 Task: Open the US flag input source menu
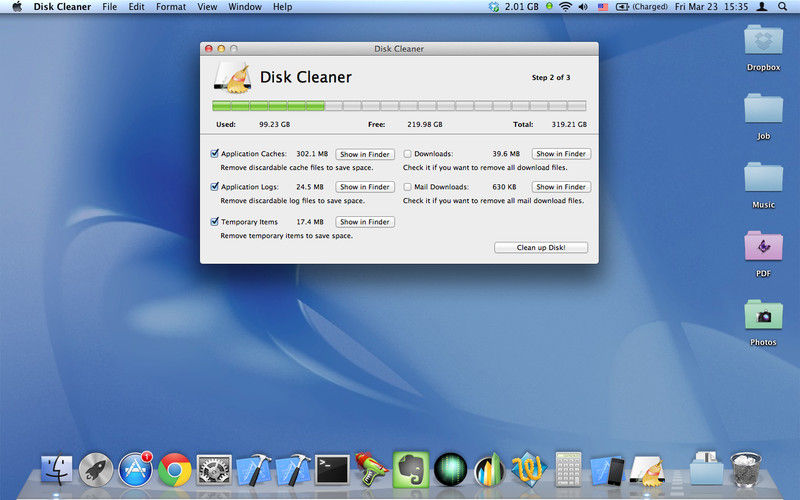coord(603,7)
